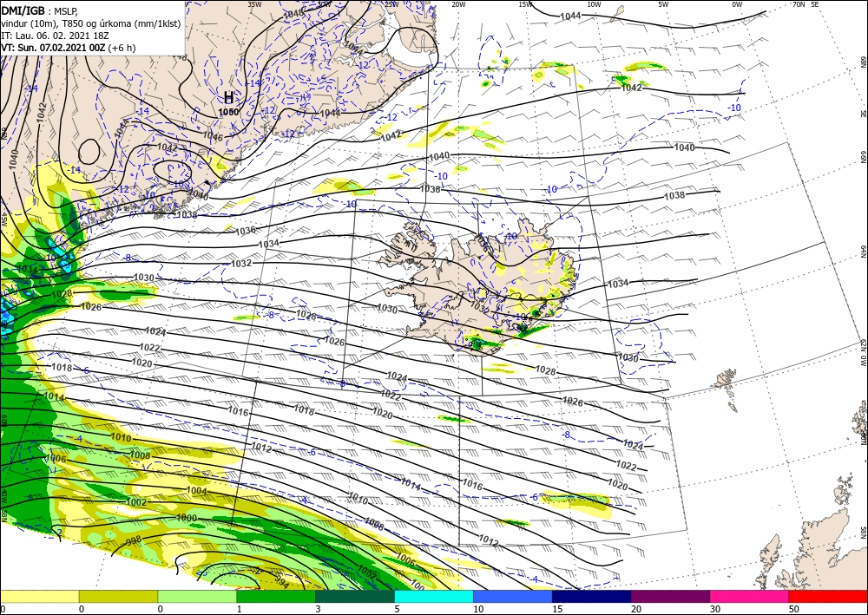Click the '5W' longitude label
Image resolution: width=868 pixels, height=615 pixels.
coord(664,4)
